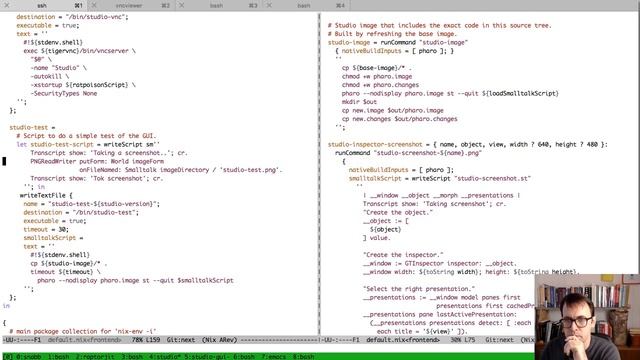Click the 30% L75 position indicator
The image size is (640, 360).
point(462,340)
